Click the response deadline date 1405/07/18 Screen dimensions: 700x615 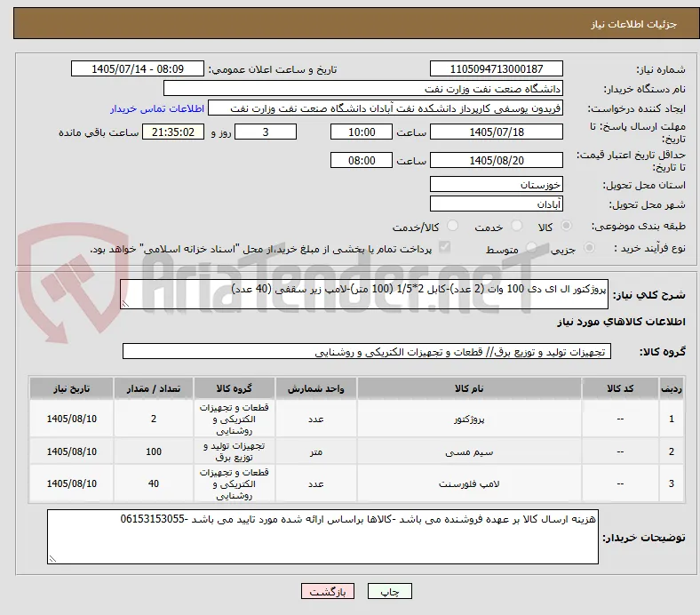[497, 132]
